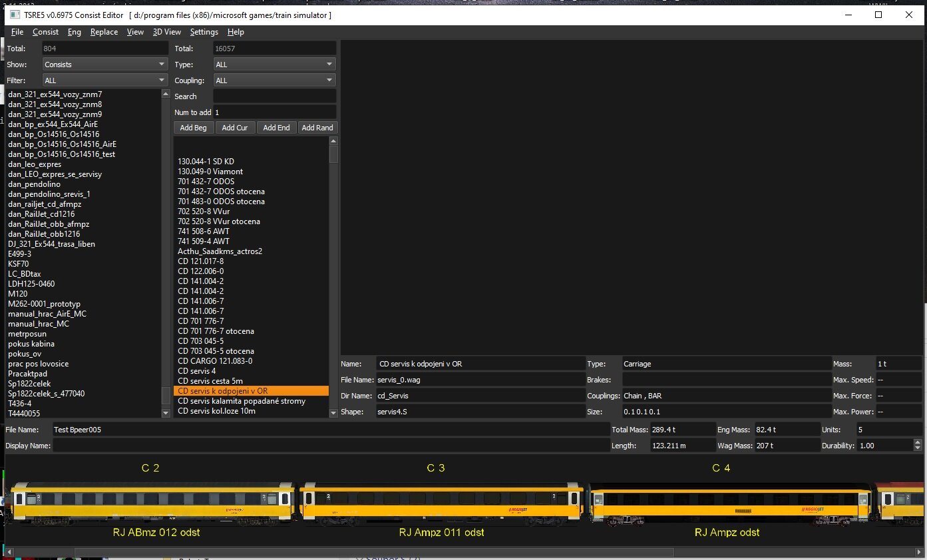
Task: Open the Consist menu
Action: tap(45, 32)
